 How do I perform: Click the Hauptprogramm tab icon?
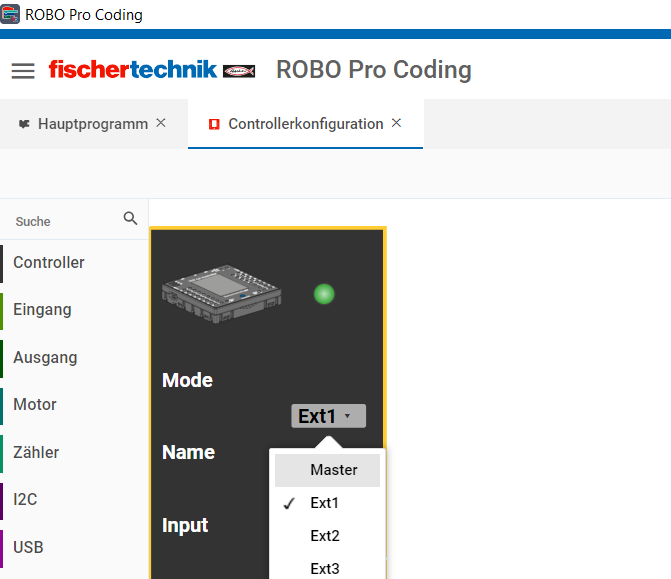24,124
